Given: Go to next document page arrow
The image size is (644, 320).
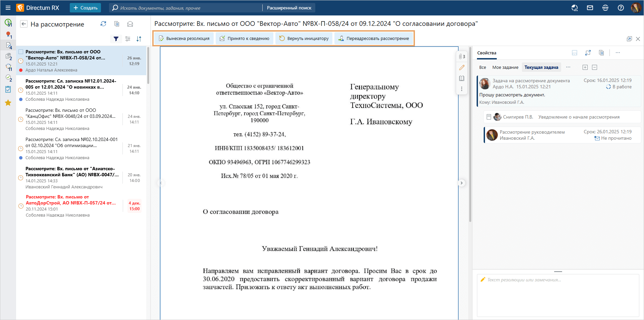Looking at the screenshot, I should [x=462, y=183].
